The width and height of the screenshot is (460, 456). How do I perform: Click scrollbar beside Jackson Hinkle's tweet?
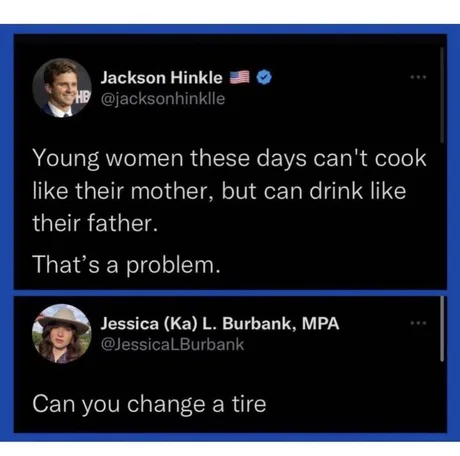coord(442,95)
